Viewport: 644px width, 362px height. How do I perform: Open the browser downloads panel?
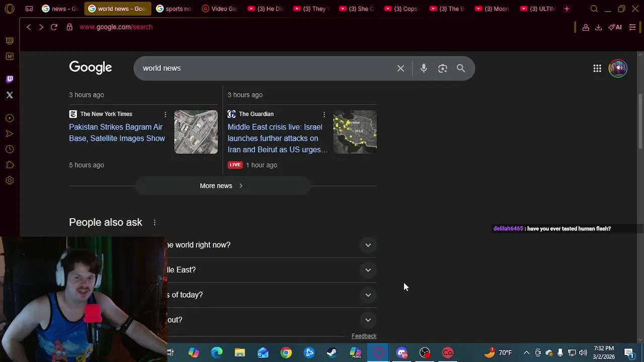[598, 27]
